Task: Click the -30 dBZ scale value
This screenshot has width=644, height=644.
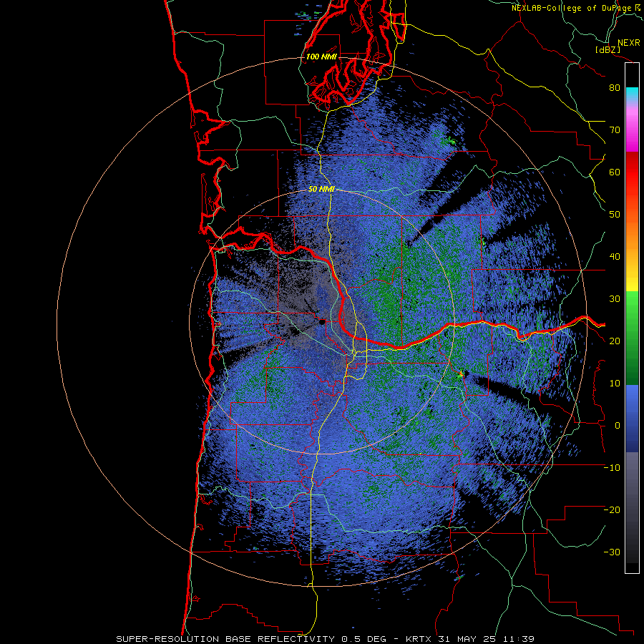Action: (x=612, y=552)
